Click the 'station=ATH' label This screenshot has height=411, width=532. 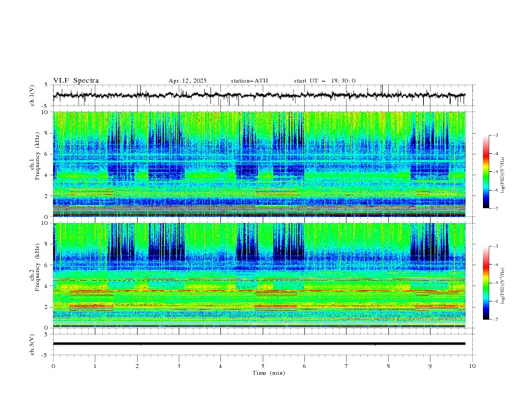[249, 81]
